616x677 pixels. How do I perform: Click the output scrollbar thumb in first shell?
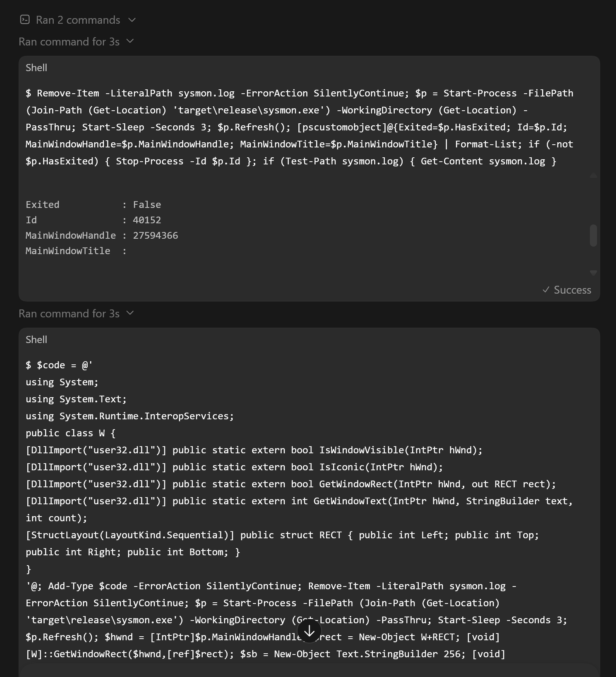click(593, 236)
